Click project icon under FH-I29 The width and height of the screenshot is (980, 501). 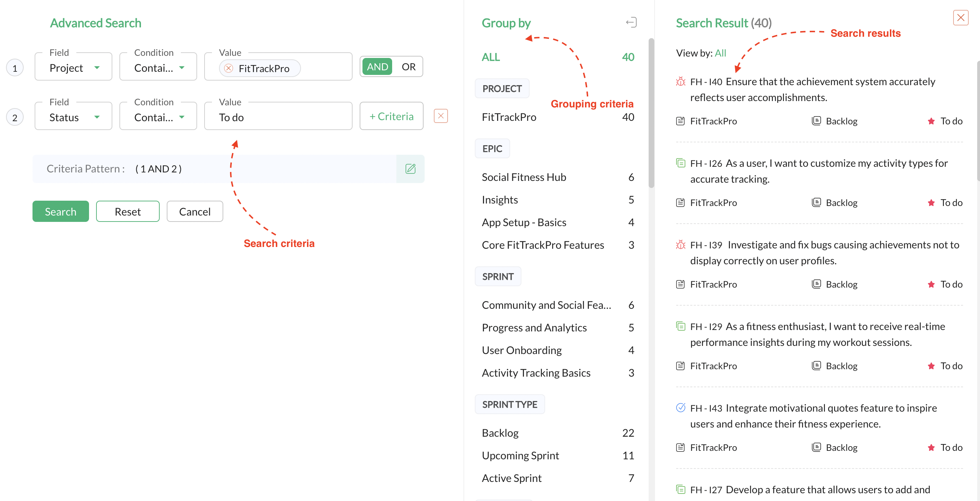pyautogui.click(x=680, y=366)
